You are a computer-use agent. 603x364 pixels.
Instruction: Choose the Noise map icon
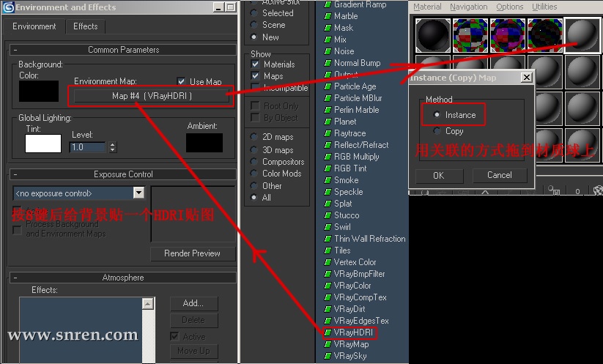[x=328, y=51]
